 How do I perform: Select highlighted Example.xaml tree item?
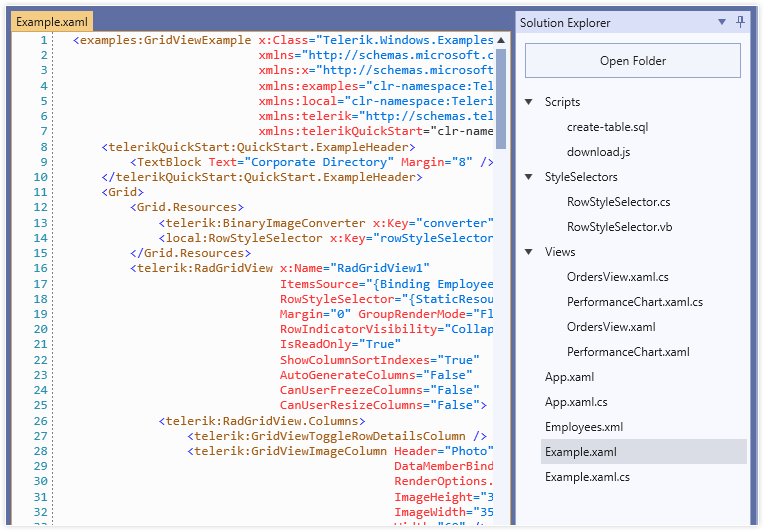click(x=644, y=452)
